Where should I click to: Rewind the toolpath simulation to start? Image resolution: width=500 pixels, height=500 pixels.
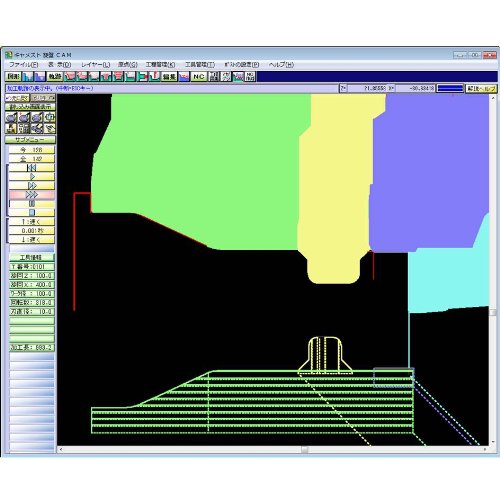pos(32,168)
